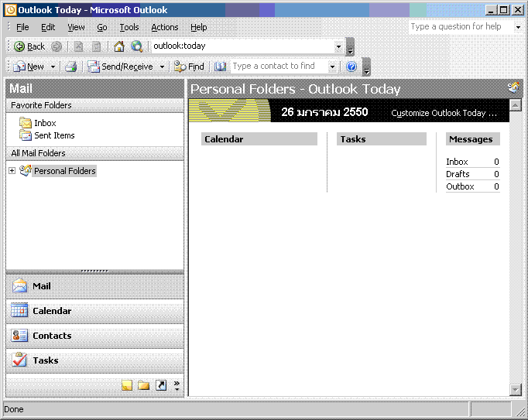This screenshot has width=528, height=420.
Task: Click the window size grip in the status bar
Action: point(521,410)
